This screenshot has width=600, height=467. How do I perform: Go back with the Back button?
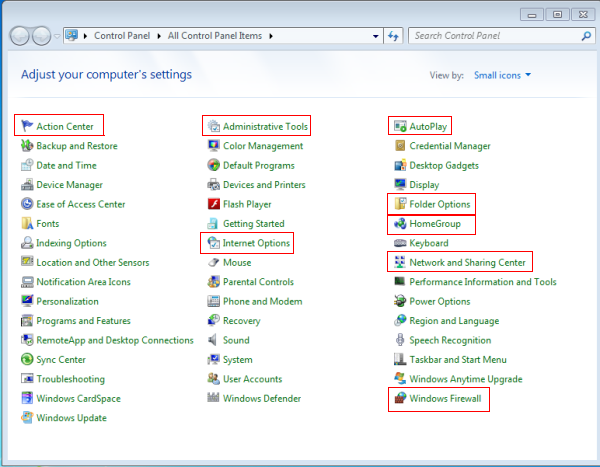coord(19,36)
